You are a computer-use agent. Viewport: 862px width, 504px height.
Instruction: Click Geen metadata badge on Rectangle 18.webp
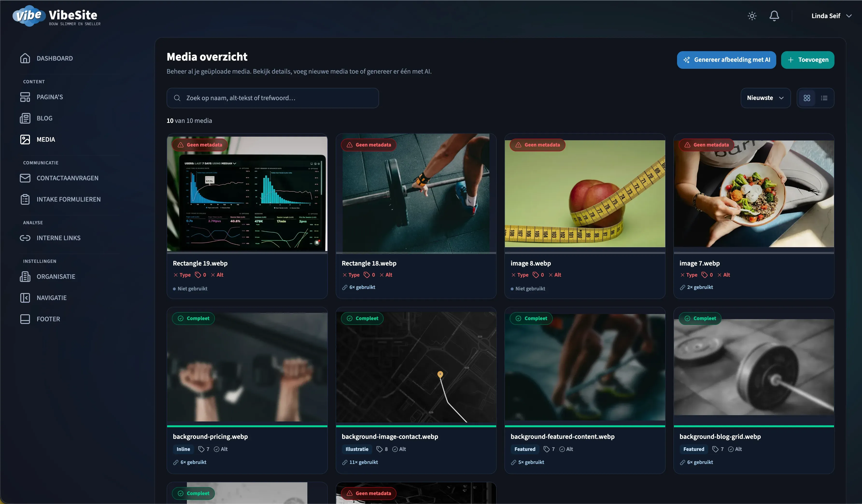369,145
